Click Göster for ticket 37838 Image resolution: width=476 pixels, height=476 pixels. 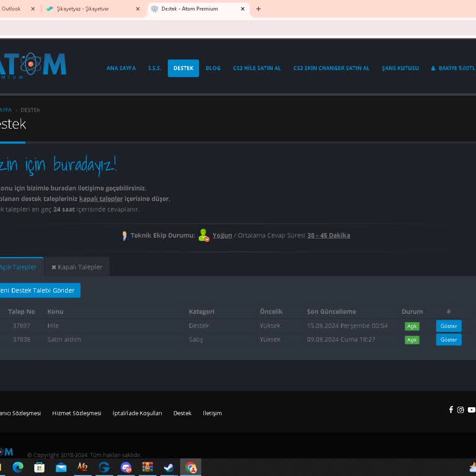pyautogui.click(x=449, y=340)
